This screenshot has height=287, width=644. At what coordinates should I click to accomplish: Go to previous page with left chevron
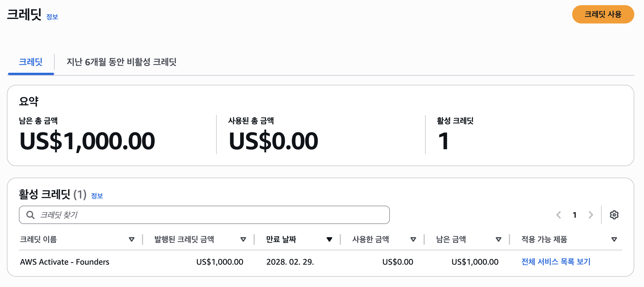[x=558, y=215]
